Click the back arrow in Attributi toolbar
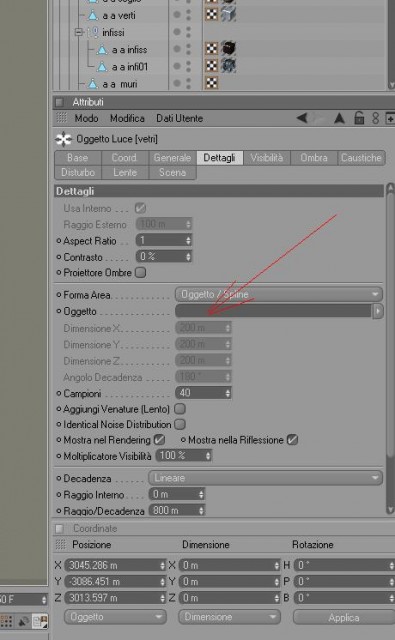The height and width of the screenshot is (640, 395). [x=302, y=118]
